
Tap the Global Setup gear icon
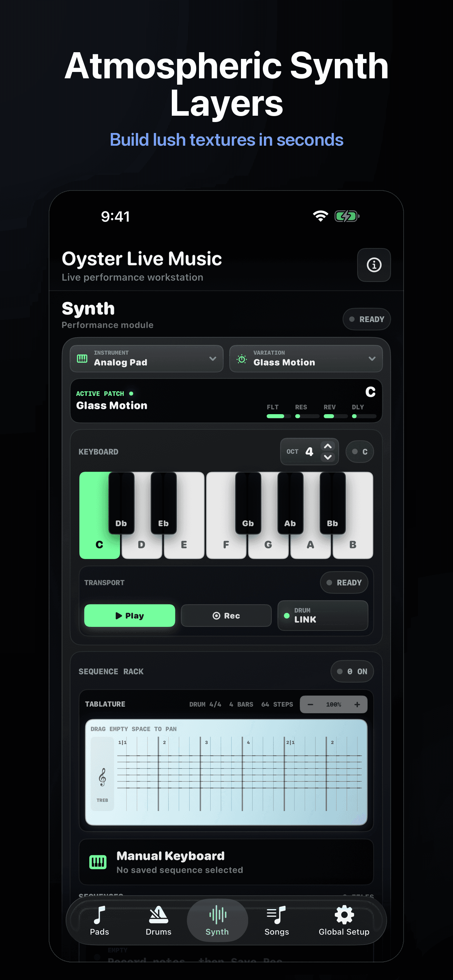coord(344,915)
